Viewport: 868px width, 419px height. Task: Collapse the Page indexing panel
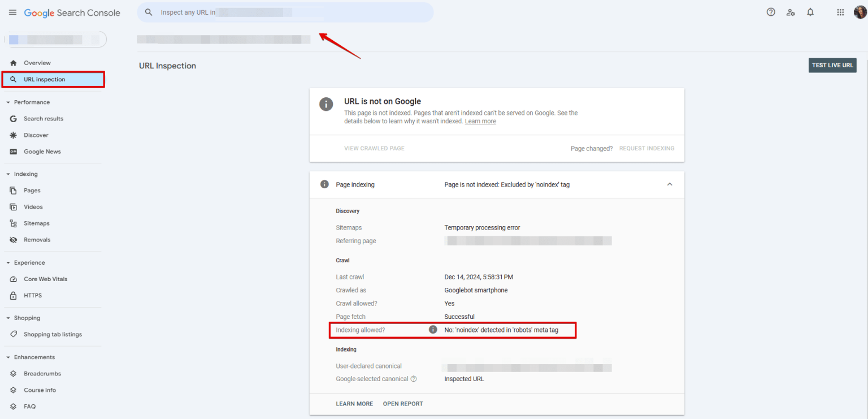(670, 184)
